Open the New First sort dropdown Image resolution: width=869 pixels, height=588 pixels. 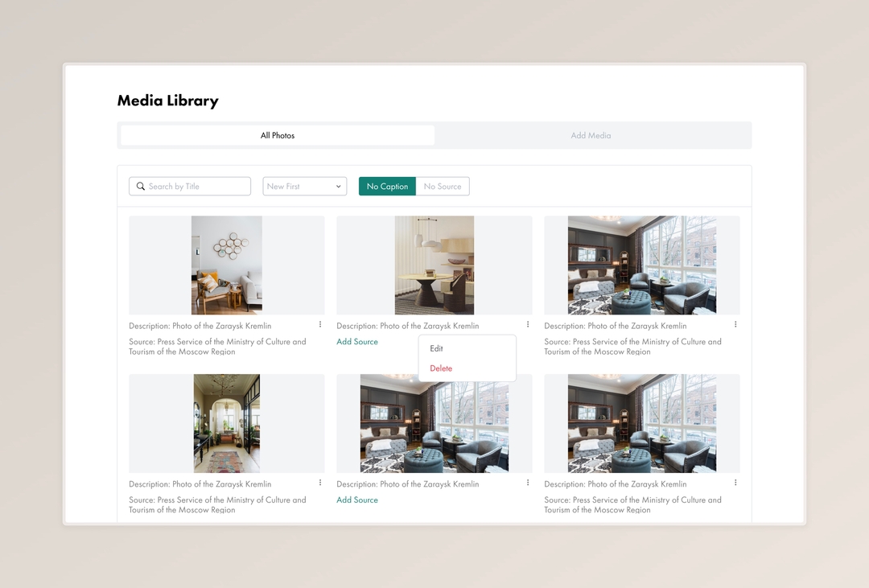304,186
